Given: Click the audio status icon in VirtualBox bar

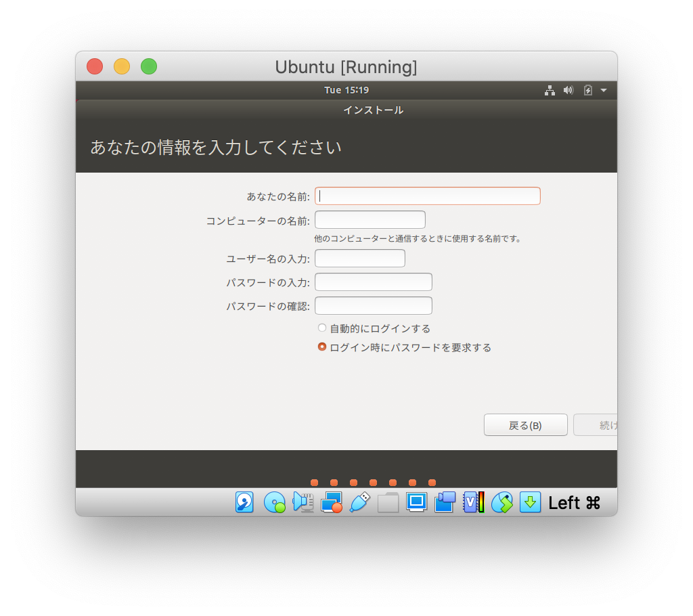Looking at the screenshot, I should [303, 502].
